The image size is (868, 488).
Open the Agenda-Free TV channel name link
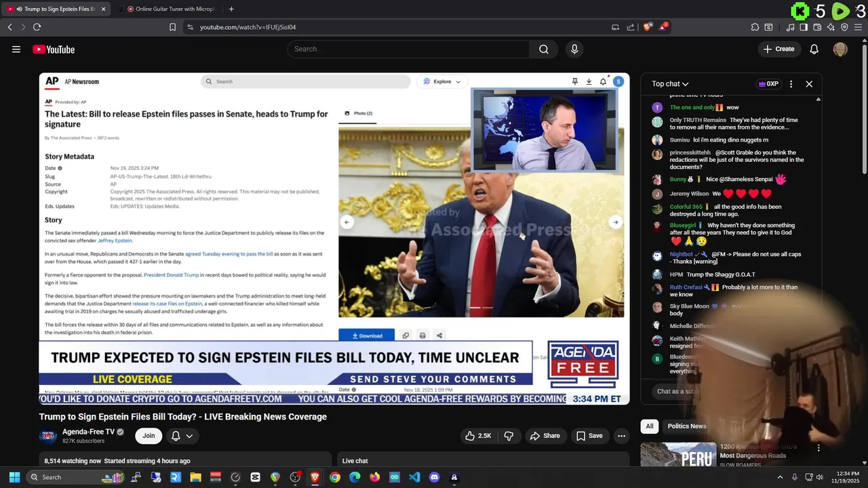coord(89,432)
